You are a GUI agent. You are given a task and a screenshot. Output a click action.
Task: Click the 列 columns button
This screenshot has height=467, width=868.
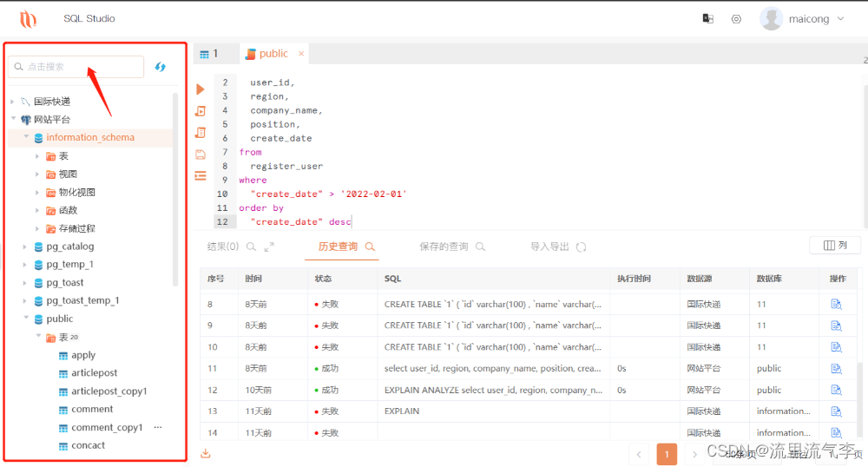pyautogui.click(x=835, y=245)
